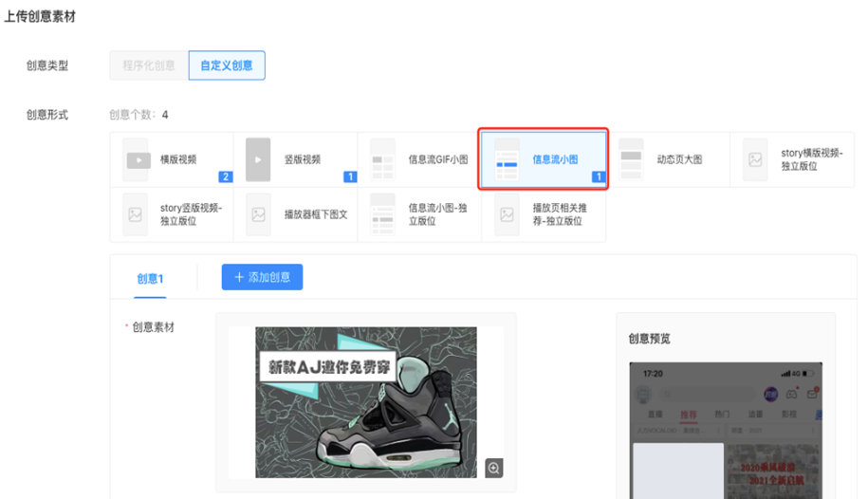Choose the 信息流GIF小图 format card

pos(419,159)
